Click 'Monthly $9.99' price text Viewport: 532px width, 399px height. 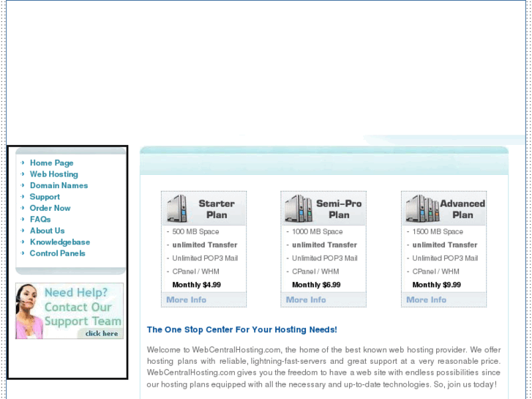tap(437, 285)
